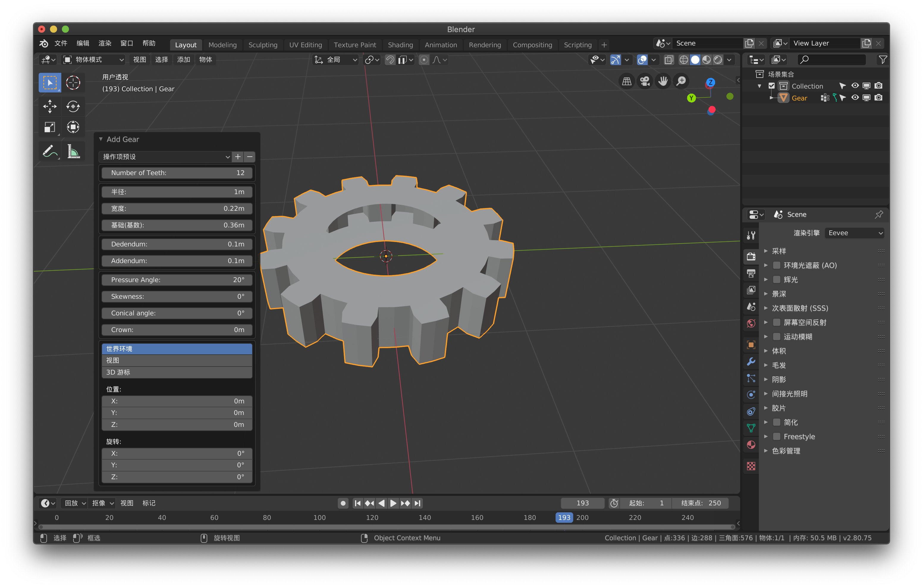923x588 pixels.
Task: Enable the Freestyle checkbox
Action: coord(777,437)
